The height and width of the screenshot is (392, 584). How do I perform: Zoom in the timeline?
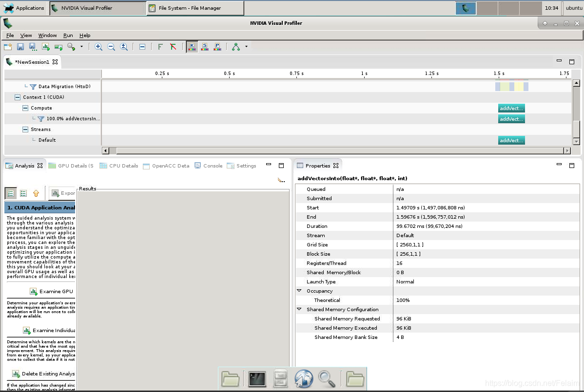pos(98,46)
